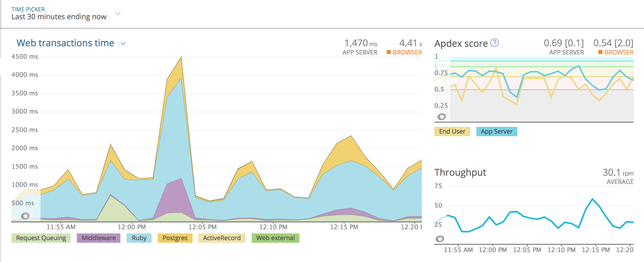Toggle the Ruby legend series
This screenshot has width=644, height=262.
[139, 238]
